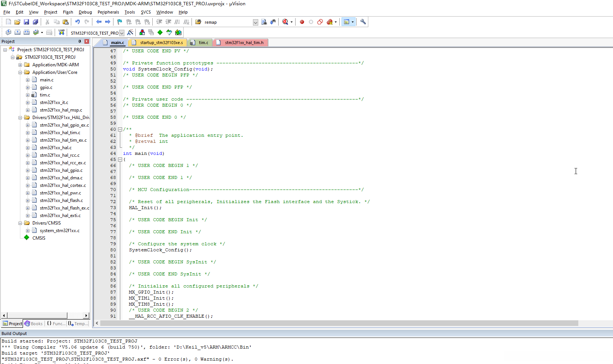
Task: Select gpio.c in the project tree
Action: 46,87
